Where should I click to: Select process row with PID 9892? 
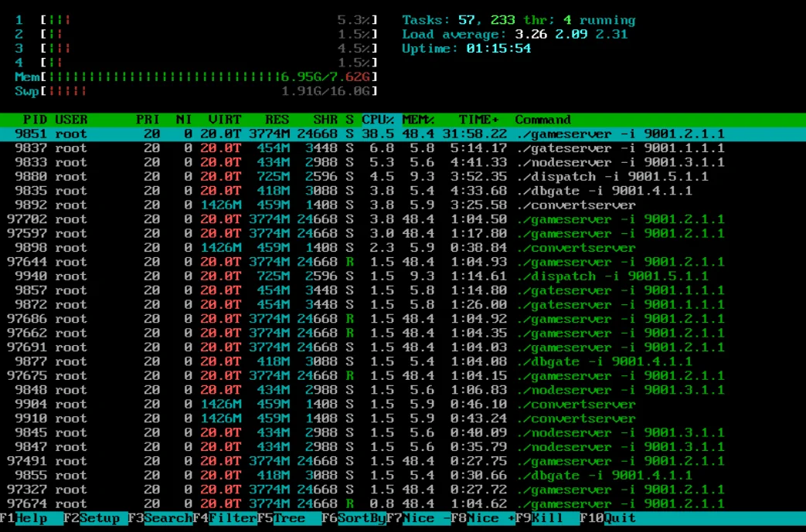pos(403,205)
